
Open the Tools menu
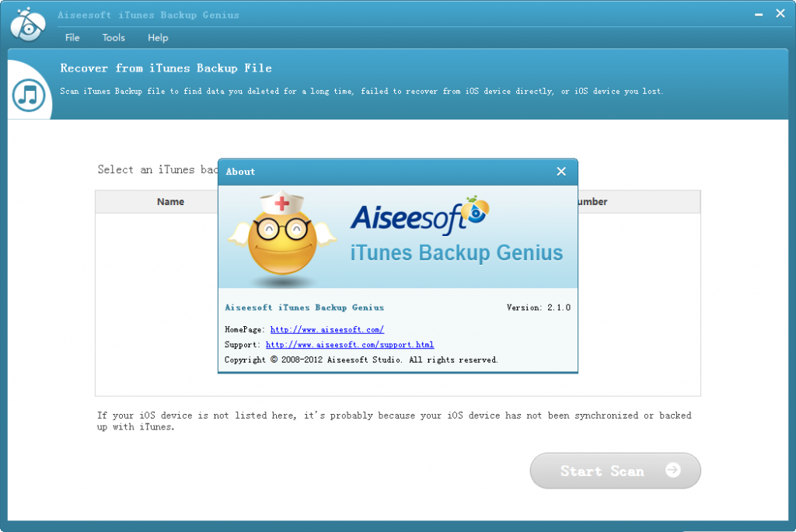(113, 37)
